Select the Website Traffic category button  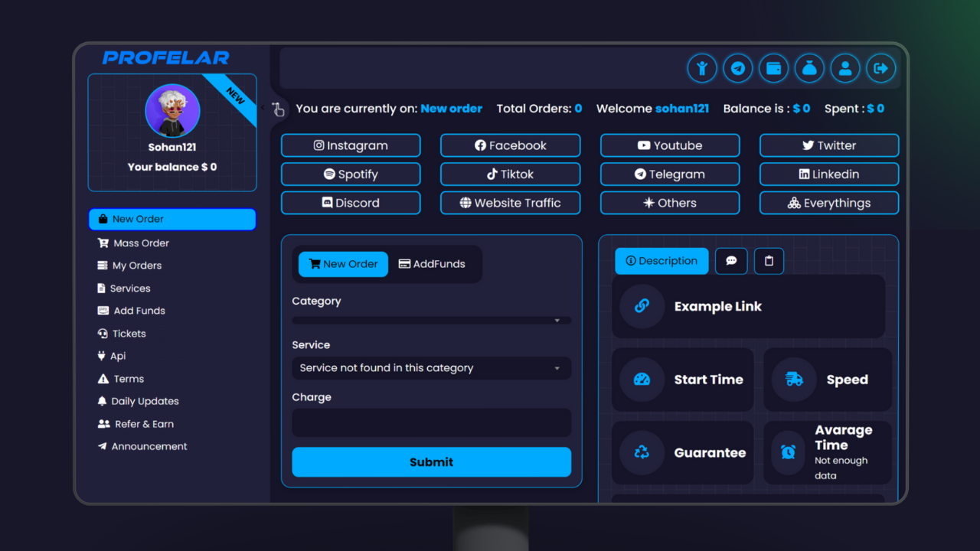tap(510, 203)
